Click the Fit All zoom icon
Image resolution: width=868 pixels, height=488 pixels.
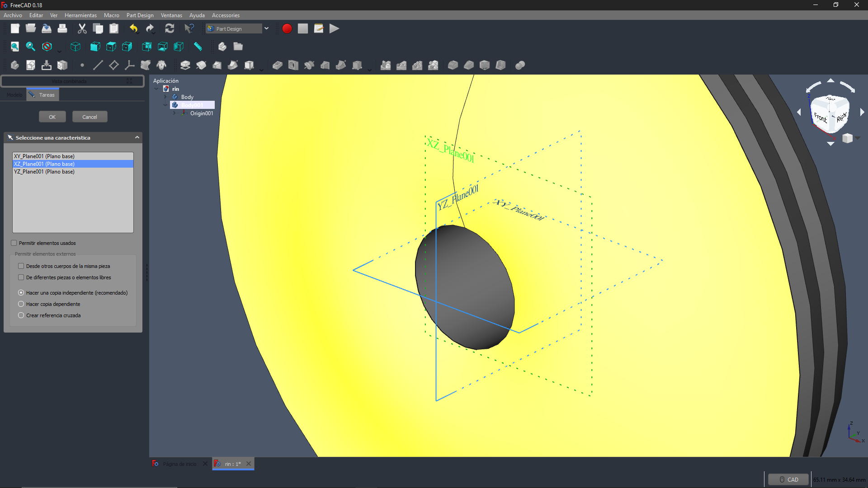coord(15,47)
